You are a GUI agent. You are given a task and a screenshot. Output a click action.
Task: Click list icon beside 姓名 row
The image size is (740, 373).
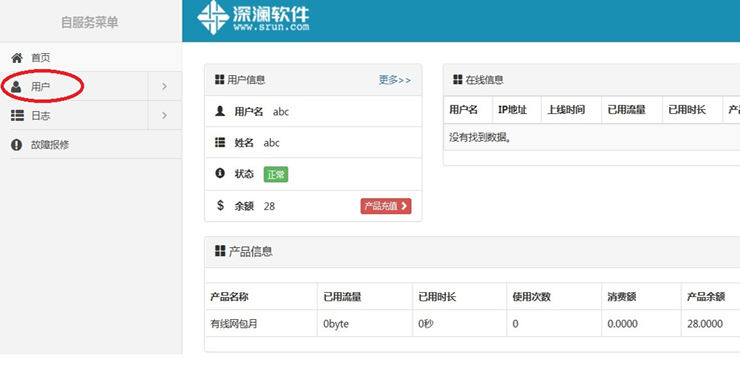tap(220, 142)
